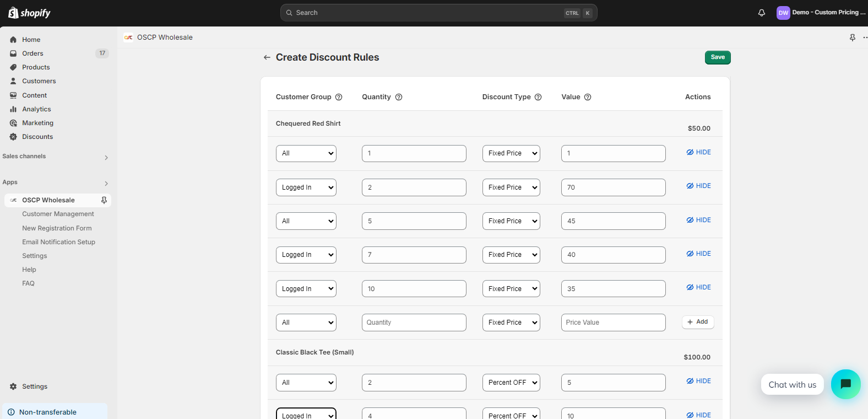Open customer group dropdown for quantity 2 row

[306, 187]
